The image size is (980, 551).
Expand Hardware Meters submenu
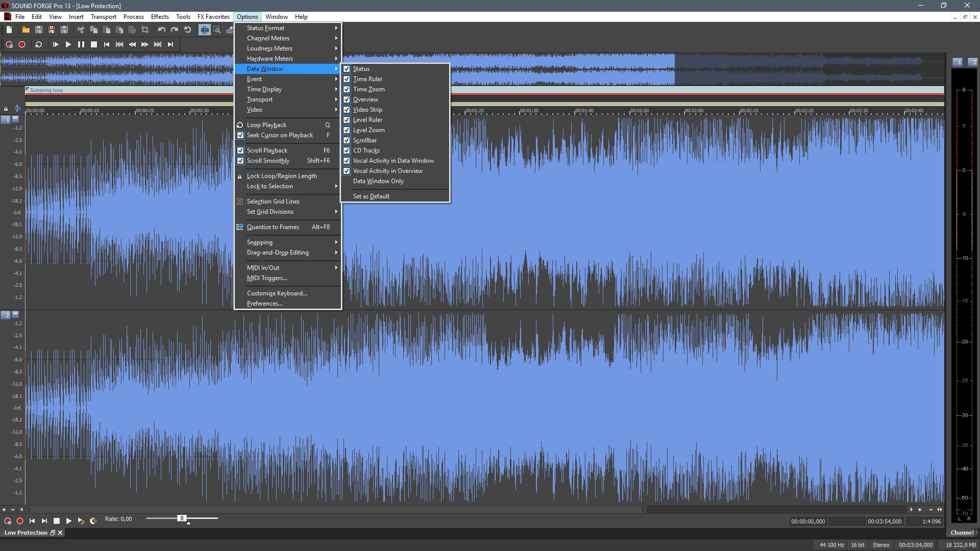pos(288,59)
